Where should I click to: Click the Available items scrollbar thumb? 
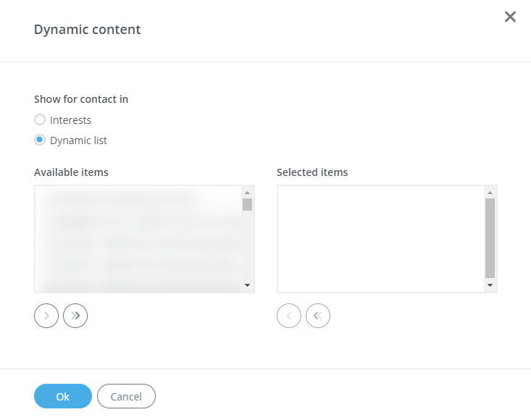247,204
